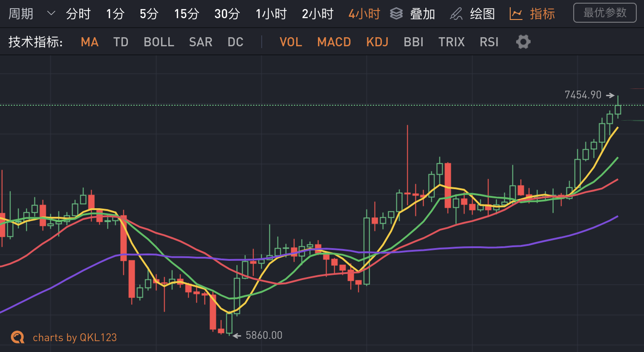Toggle the MACD sub-indicator
The width and height of the screenshot is (644, 352).
pos(334,42)
